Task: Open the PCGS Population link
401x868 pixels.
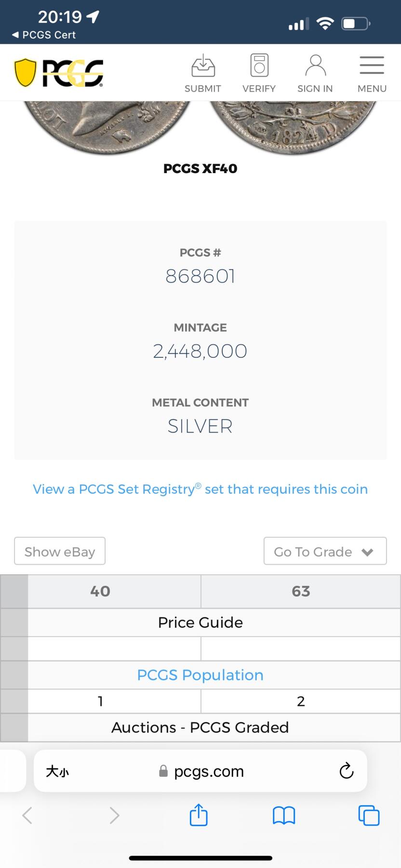Action: coord(200,675)
